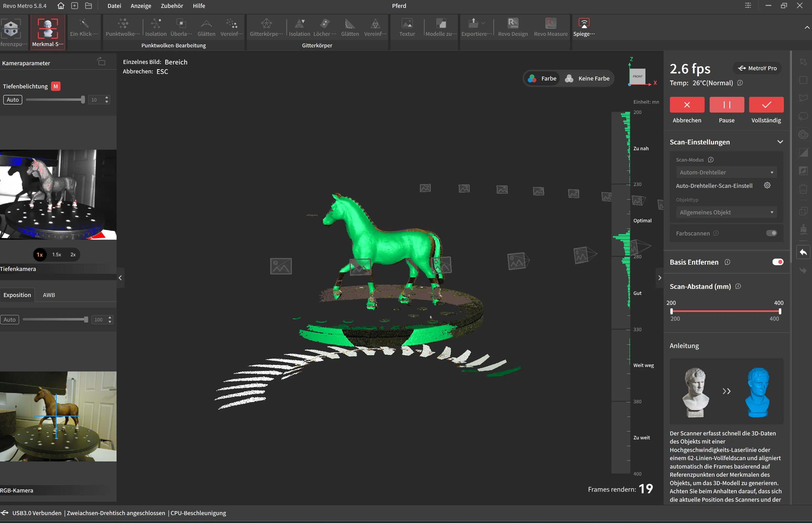Pause the scan with Pause icon
The image size is (812, 523).
coord(726,105)
